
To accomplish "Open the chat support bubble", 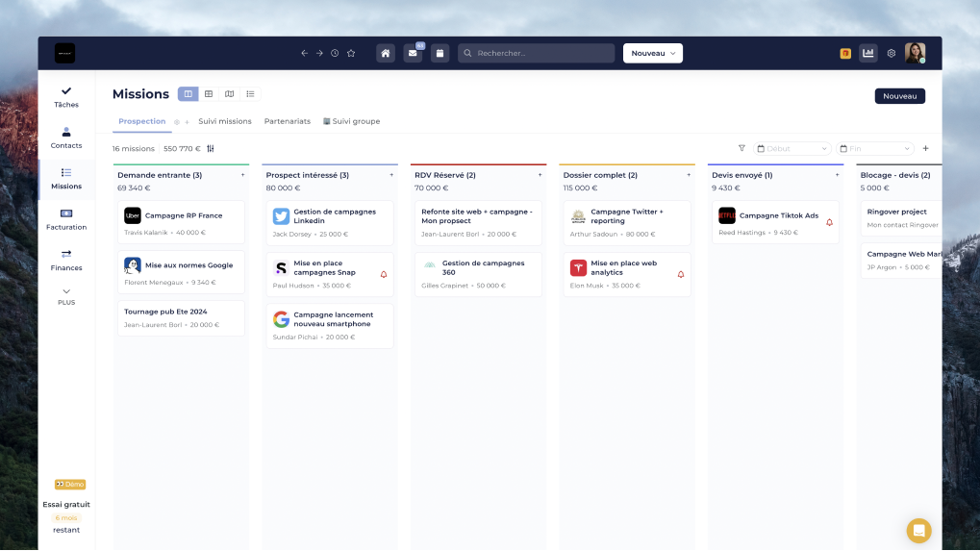I will coord(918,531).
